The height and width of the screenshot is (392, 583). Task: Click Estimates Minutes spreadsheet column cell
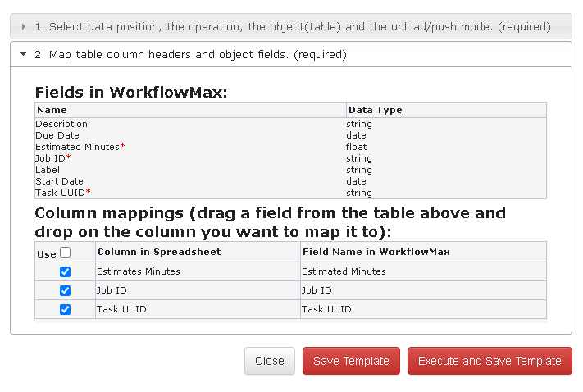tap(198, 271)
